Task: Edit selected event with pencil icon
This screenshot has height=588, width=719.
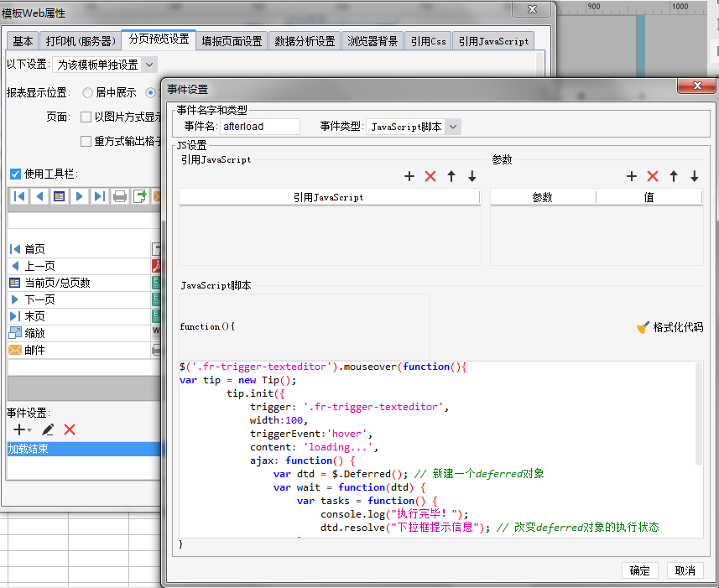Action: click(48, 429)
